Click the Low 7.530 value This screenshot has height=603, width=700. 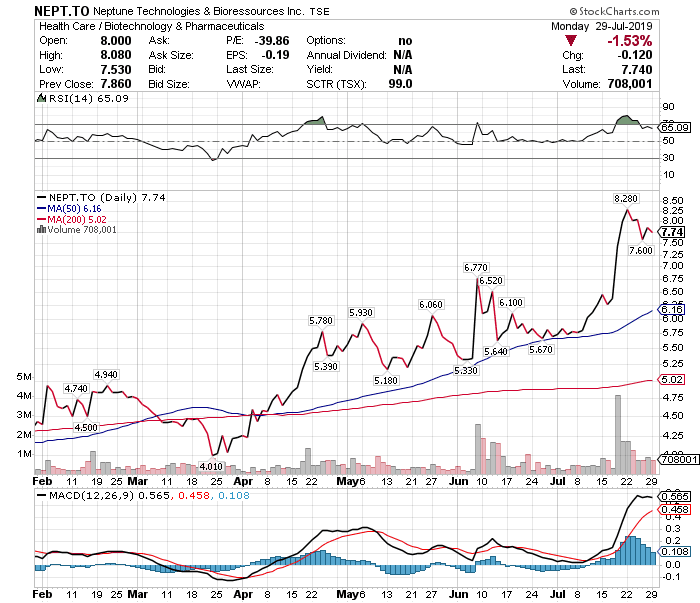pos(116,70)
